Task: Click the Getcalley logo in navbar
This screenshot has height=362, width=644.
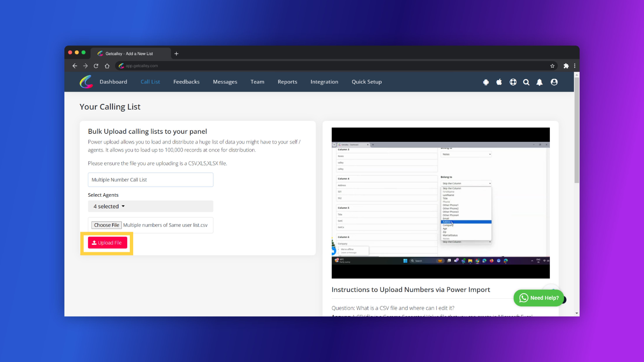Action: (86, 82)
